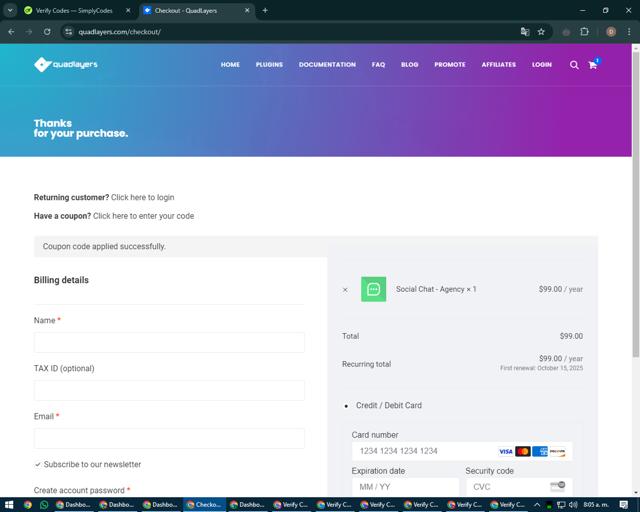This screenshot has height=512, width=640.
Task: Close the Checkout - QuadLayers tab
Action: [247, 11]
